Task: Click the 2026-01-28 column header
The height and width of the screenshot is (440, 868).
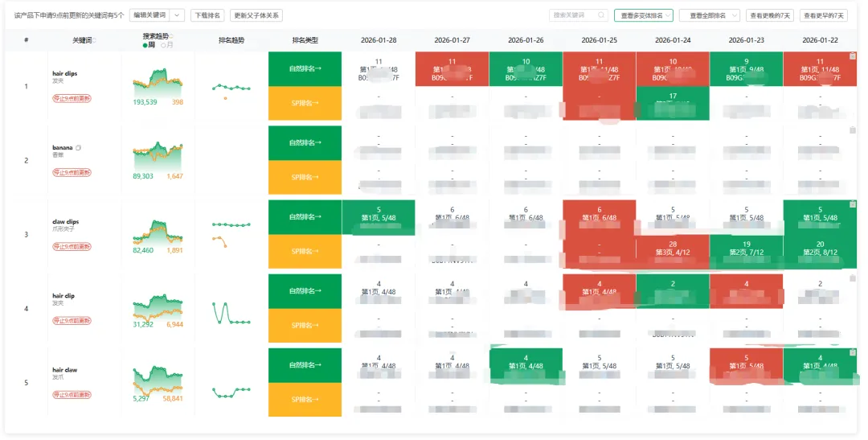Action: click(379, 40)
